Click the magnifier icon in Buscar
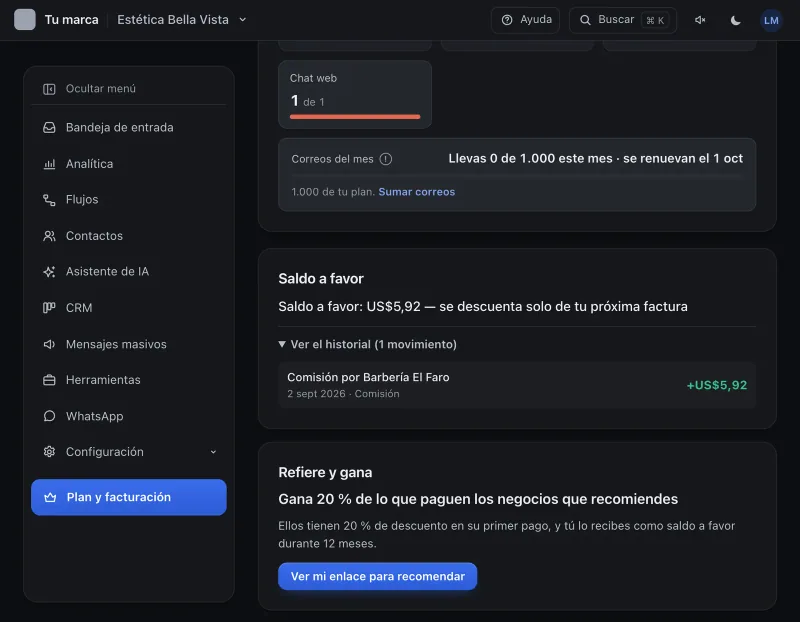 [585, 20]
